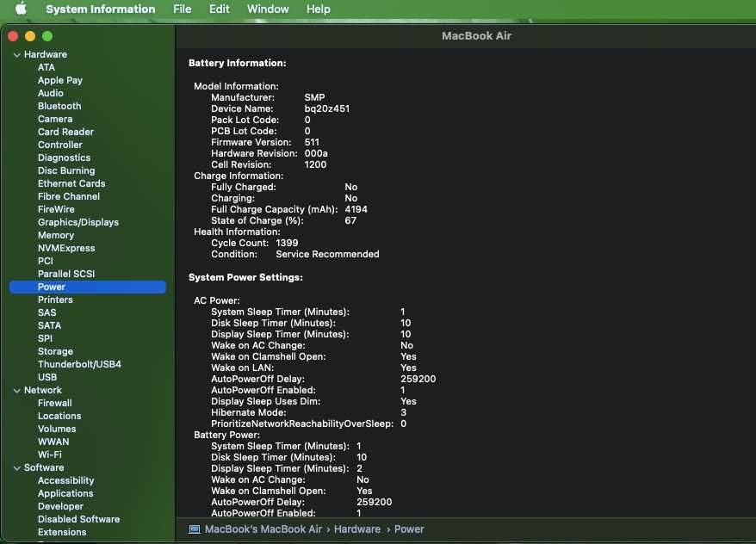Open the Window menu
This screenshot has width=756, height=544.
click(268, 9)
